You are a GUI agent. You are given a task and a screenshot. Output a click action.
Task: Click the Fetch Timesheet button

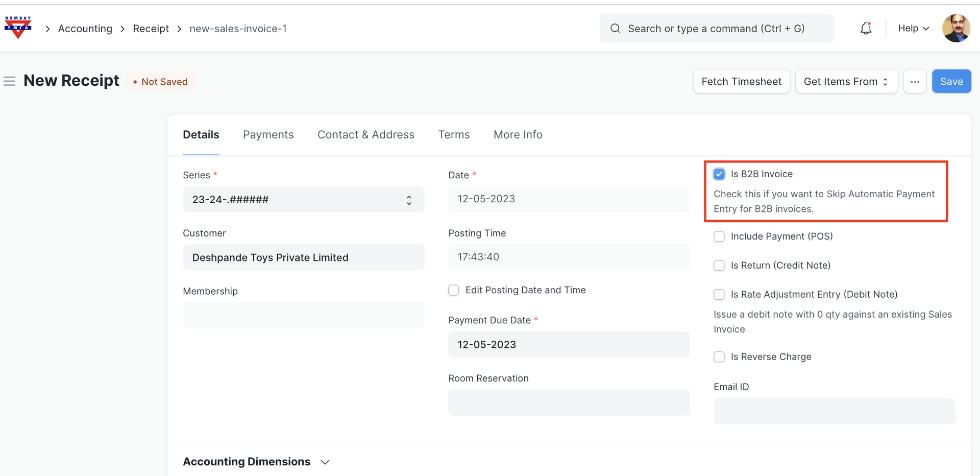741,82
